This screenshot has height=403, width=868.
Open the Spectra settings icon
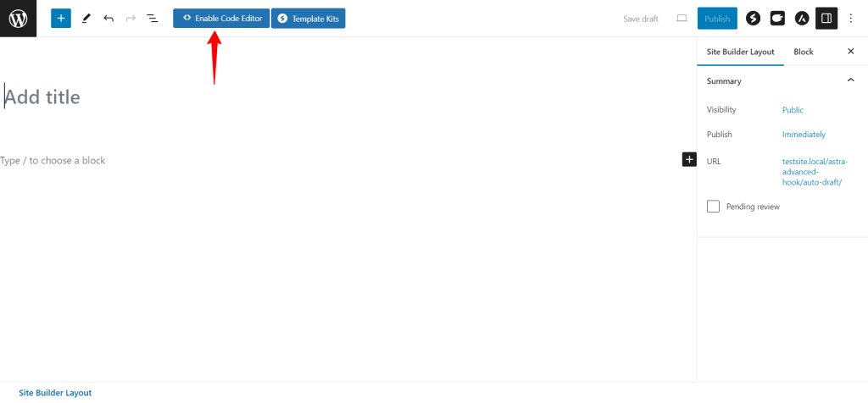pyautogui.click(x=753, y=19)
